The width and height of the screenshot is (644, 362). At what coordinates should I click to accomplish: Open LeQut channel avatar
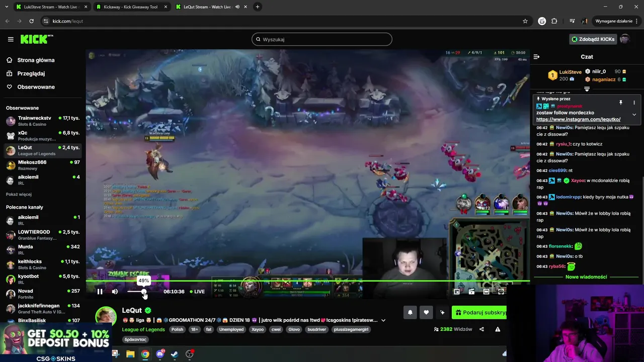coord(106,317)
